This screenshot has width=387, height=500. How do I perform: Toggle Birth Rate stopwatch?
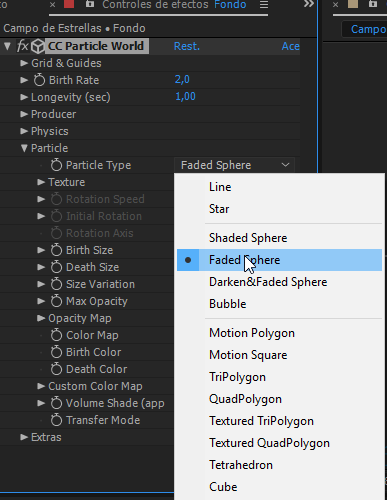tap(39, 80)
